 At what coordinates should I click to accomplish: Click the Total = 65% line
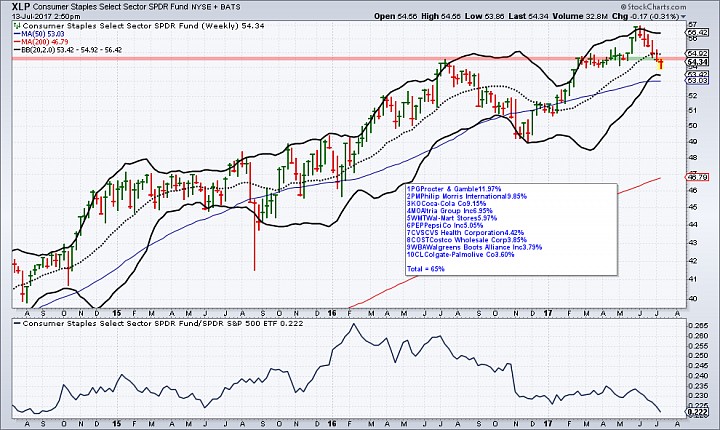point(426,269)
